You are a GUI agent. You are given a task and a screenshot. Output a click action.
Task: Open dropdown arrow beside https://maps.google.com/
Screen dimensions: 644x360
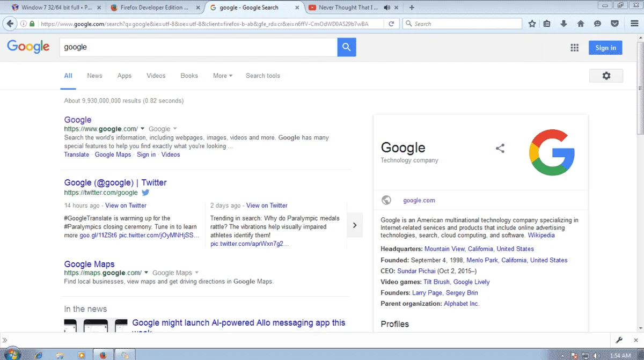tap(146, 273)
